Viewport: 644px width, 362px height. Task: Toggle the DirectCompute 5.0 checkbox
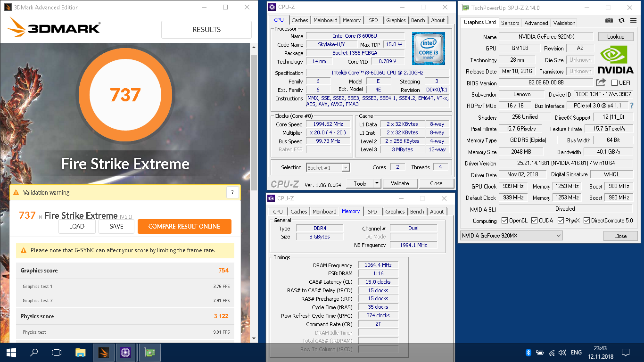click(x=587, y=220)
